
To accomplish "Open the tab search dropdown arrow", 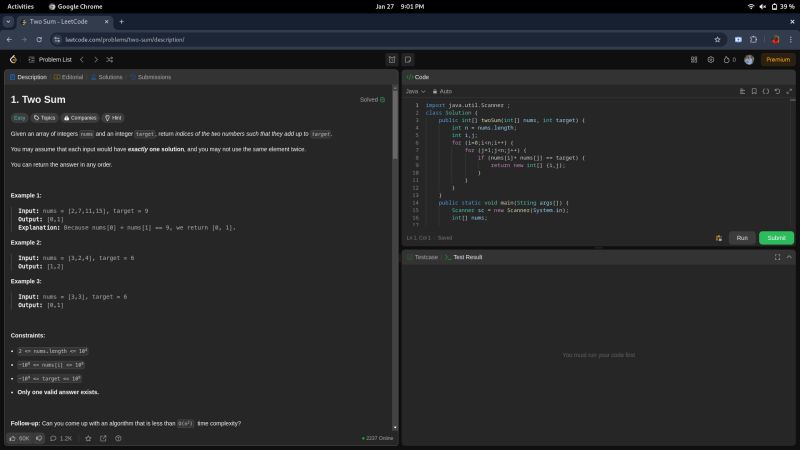I will click(x=8, y=22).
